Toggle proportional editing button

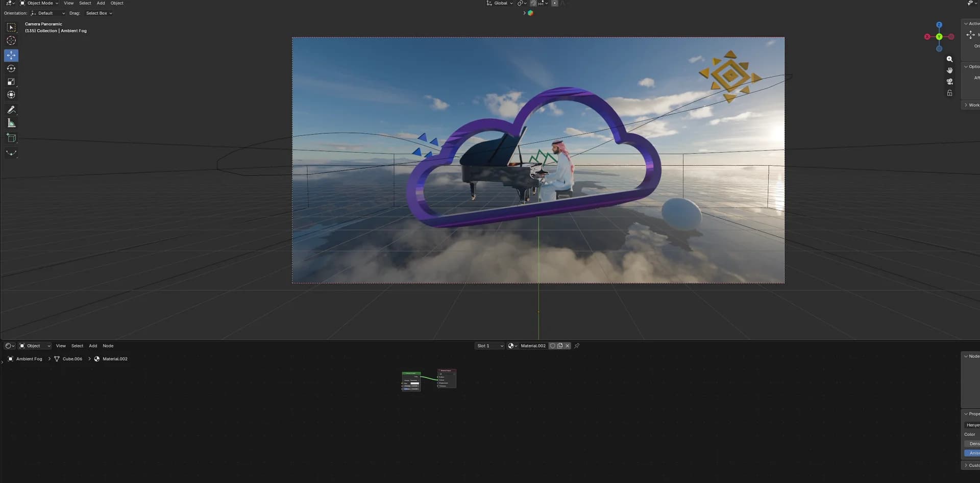coord(555,3)
